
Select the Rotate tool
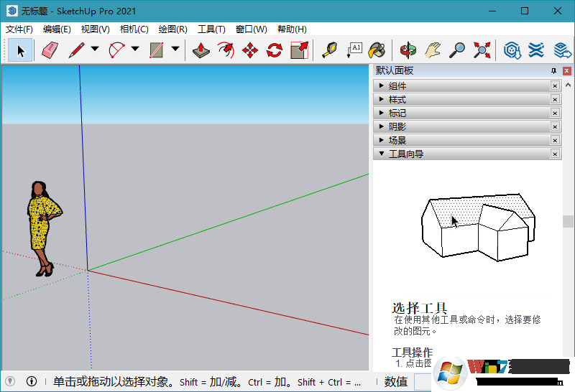click(275, 50)
